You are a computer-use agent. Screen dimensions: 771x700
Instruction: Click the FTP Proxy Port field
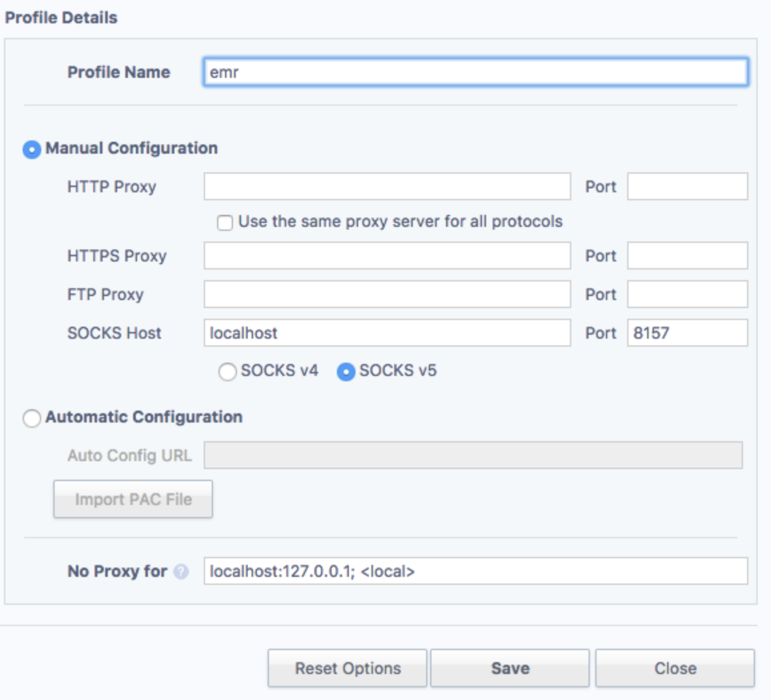(687, 295)
